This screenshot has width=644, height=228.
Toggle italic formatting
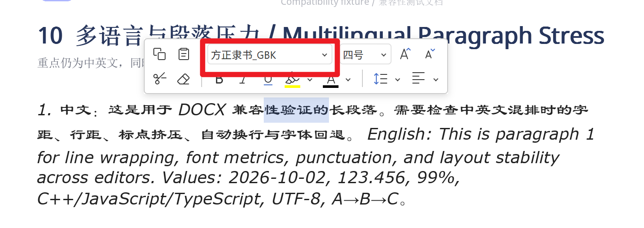tap(243, 80)
